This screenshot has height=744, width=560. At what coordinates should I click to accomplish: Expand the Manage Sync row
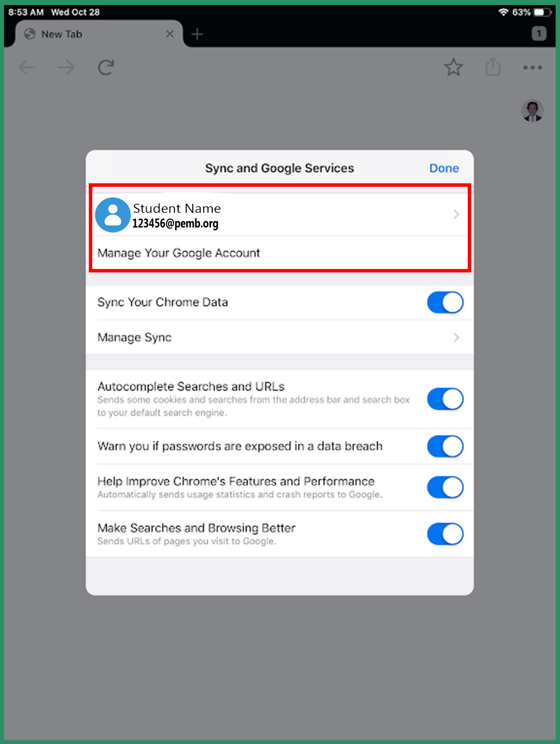click(280, 337)
